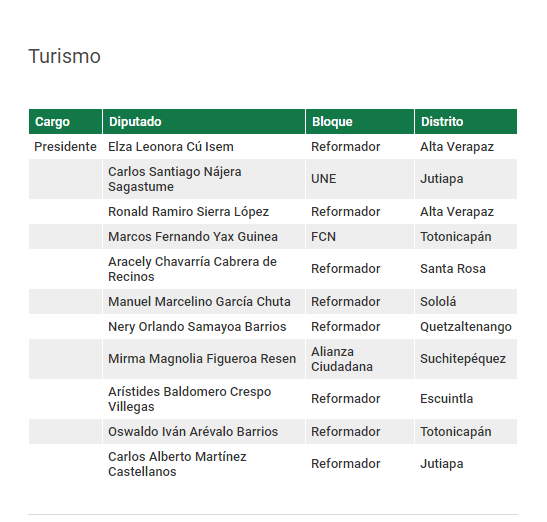Select the Cargo column header
Screen dimensions: 547x522
tap(66, 121)
